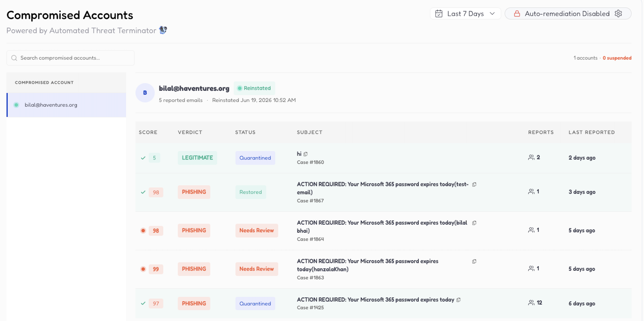Open subject ending with (hanzalaKhan)
The height and width of the screenshot is (321, 644).
(368, 265)
